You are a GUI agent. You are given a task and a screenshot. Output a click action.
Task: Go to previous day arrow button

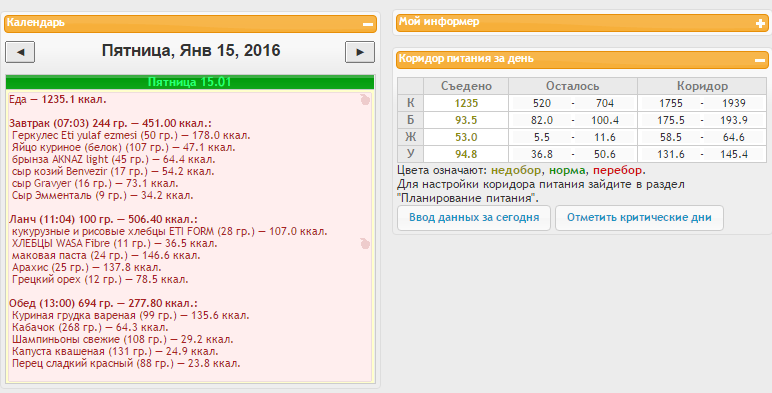pos(20,52)
